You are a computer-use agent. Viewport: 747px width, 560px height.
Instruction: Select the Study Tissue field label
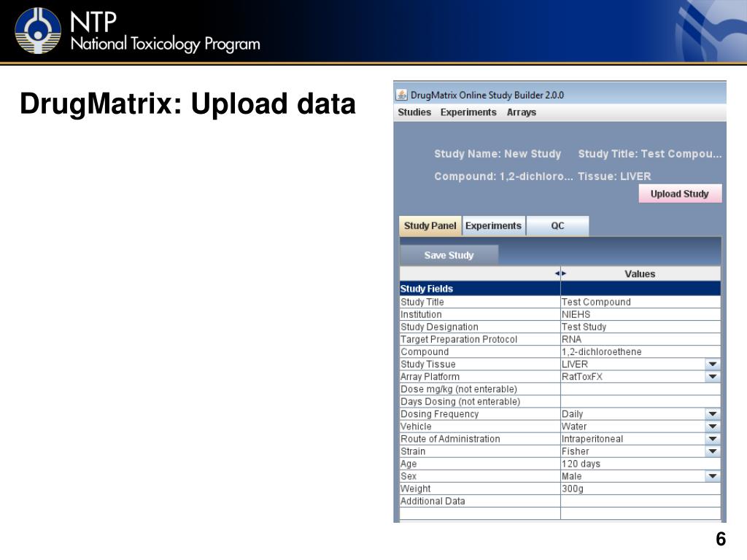427,364
